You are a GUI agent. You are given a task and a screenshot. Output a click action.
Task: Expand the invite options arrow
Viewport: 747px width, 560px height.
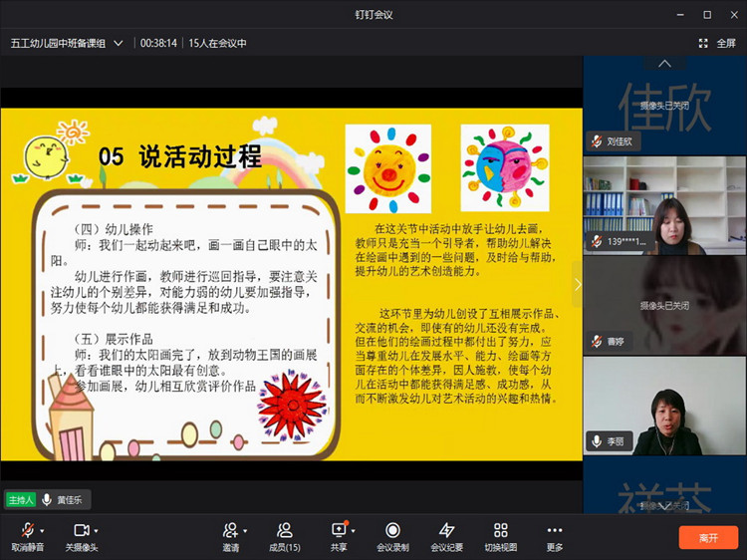245,530
